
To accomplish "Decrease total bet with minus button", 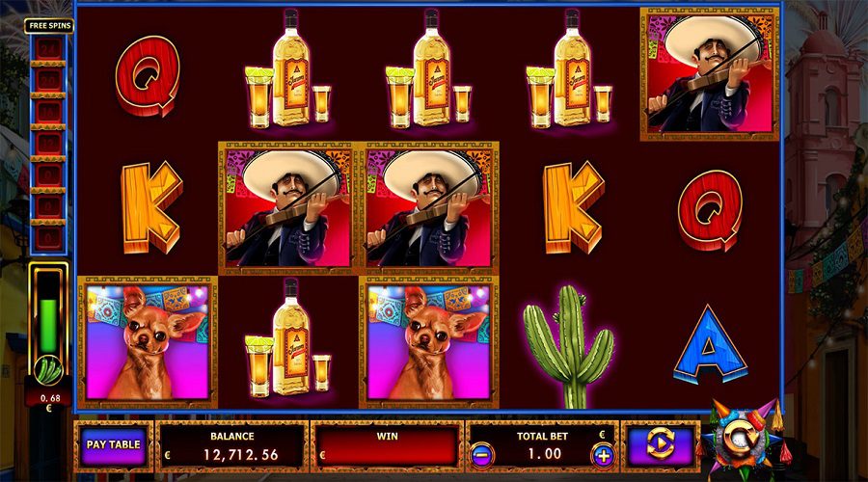I will pos(481,455).
